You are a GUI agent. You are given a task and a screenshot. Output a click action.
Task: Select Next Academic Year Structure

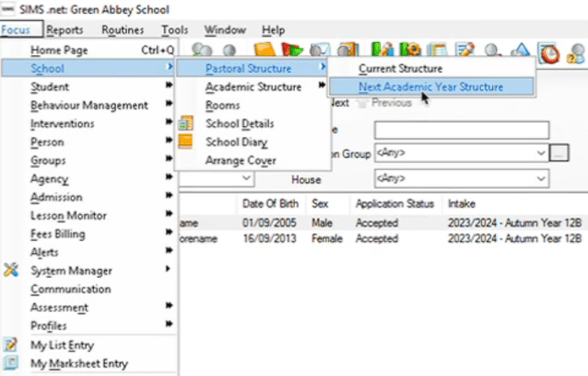coord(430,87)
